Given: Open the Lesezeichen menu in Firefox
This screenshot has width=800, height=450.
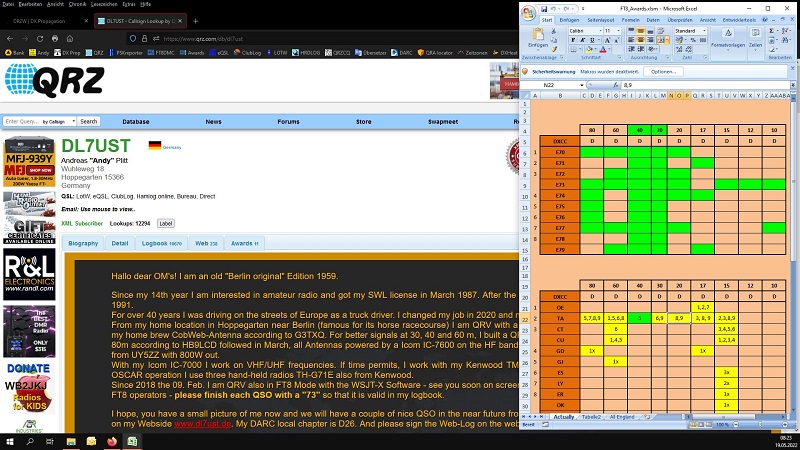Looking at the screenshot, I should click(104, 4).
